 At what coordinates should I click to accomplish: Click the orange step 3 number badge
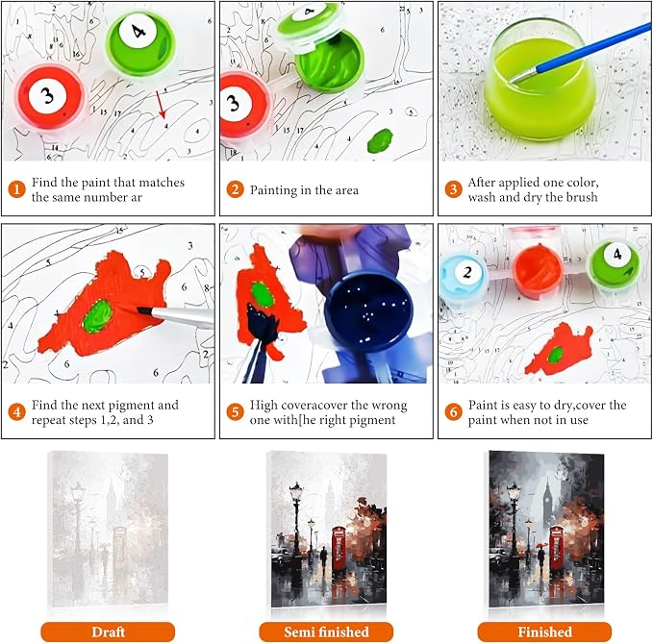click(453, 189)
